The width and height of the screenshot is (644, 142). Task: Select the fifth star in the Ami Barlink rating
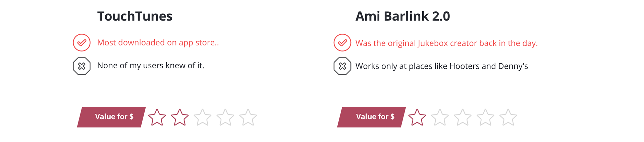click(x=508, y=117)
